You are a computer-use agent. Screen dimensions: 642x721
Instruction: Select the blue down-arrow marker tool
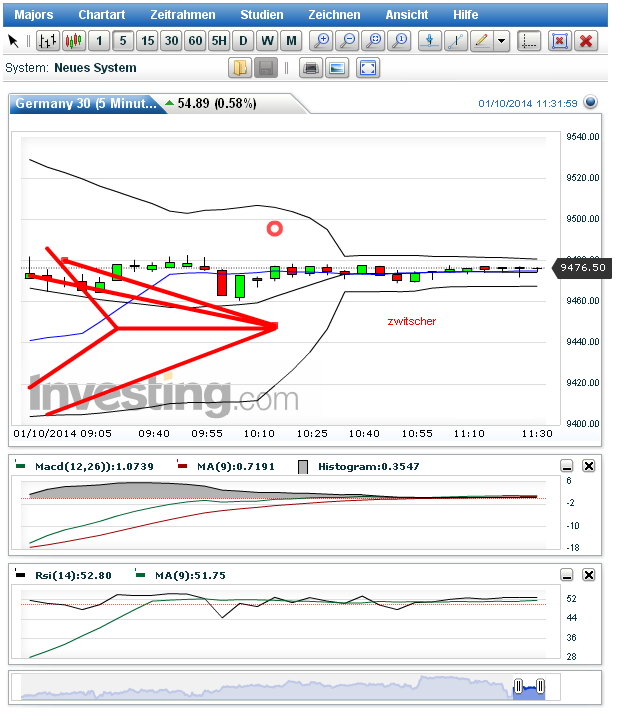430,41
